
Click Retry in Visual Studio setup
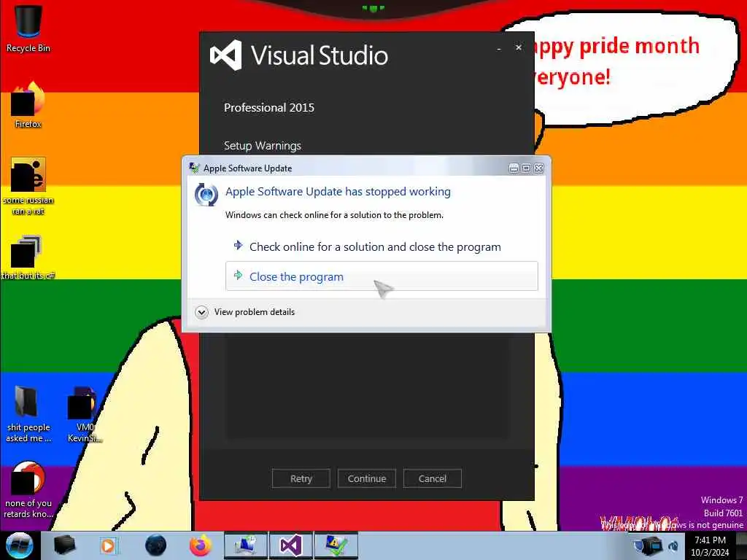point(301,478)
